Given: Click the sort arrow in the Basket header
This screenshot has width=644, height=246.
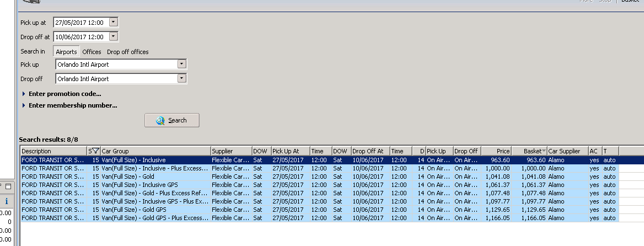Looking at the screenshot, I should point(544,151).
